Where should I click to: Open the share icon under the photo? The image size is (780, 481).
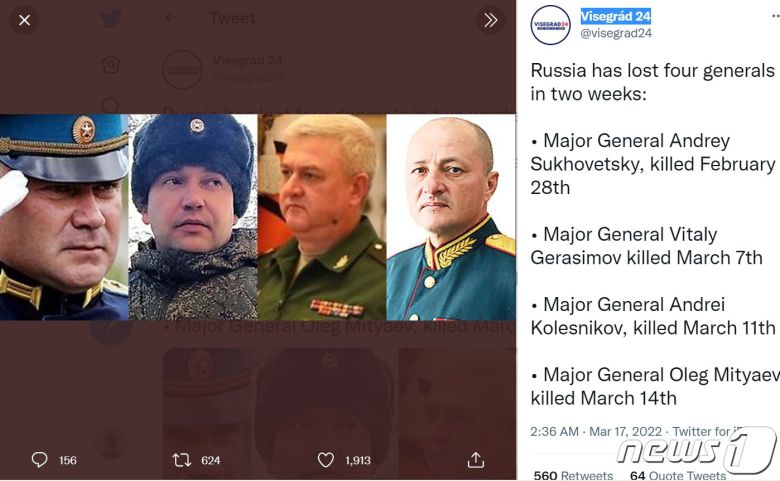pos(476,460)
